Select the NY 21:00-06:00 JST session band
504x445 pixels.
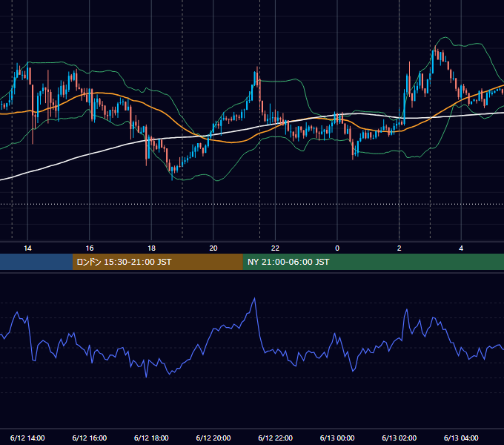tap(373, 262)
